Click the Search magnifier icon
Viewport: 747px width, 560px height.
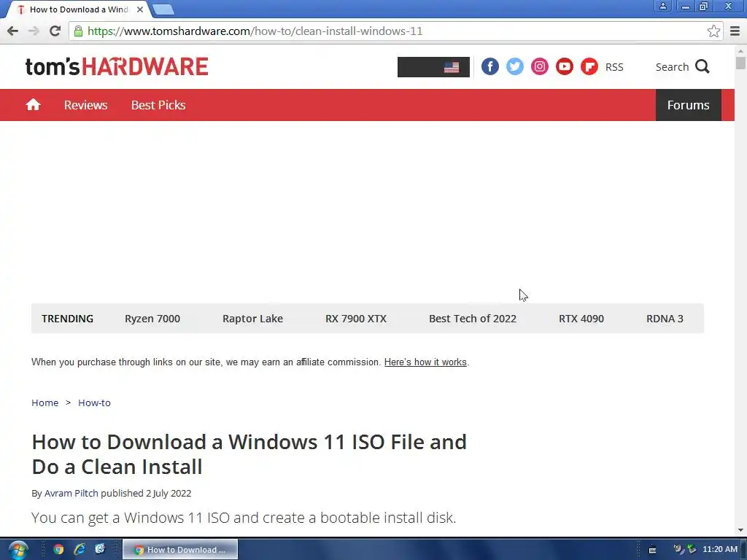(x=703, y=66)
